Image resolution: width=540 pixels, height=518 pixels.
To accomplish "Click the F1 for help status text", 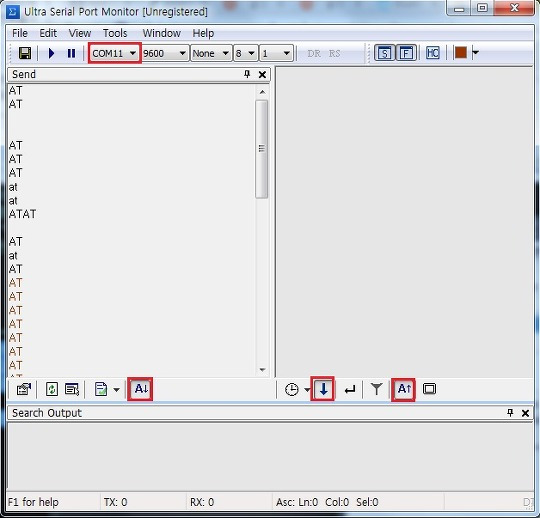I will click(x=33, y=502).
